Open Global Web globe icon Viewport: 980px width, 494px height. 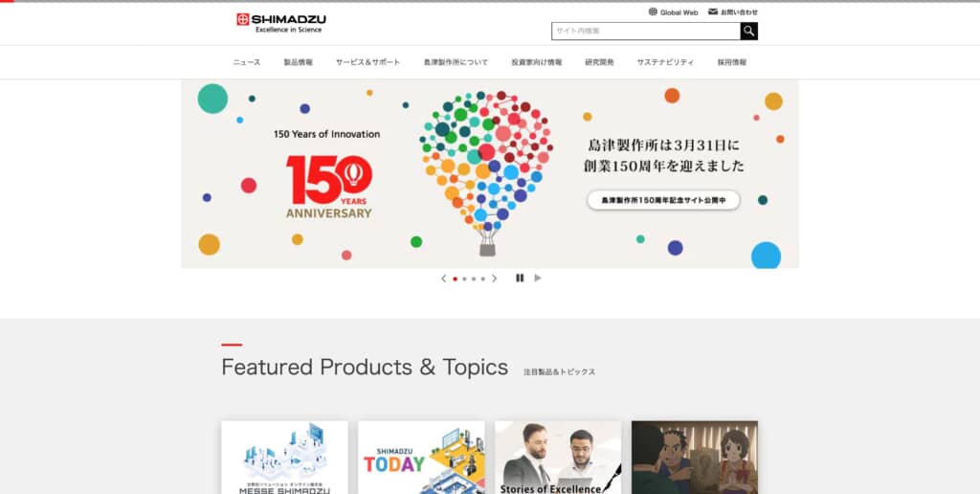[x=653, y=11]
